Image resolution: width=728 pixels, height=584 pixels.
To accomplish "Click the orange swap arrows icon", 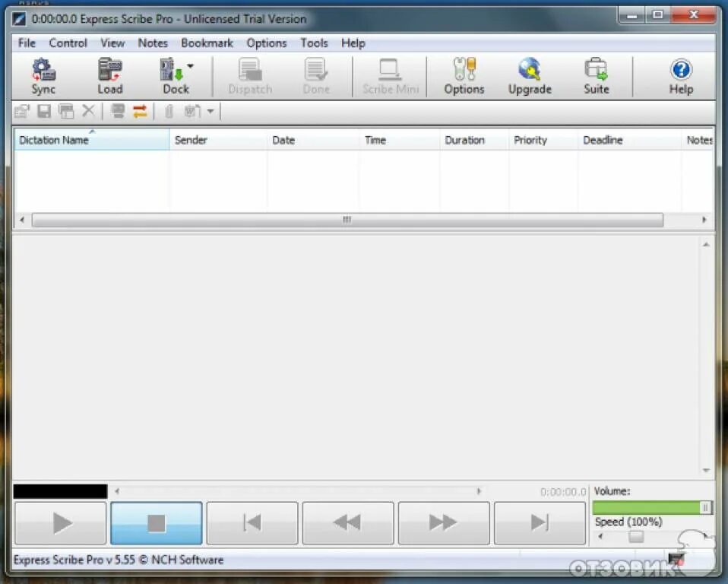I will [140, 111].
